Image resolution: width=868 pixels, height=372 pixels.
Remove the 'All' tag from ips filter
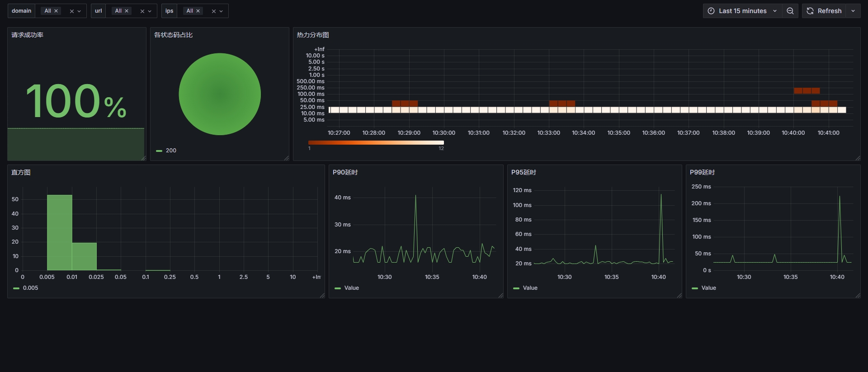click(x=198, y=11)
